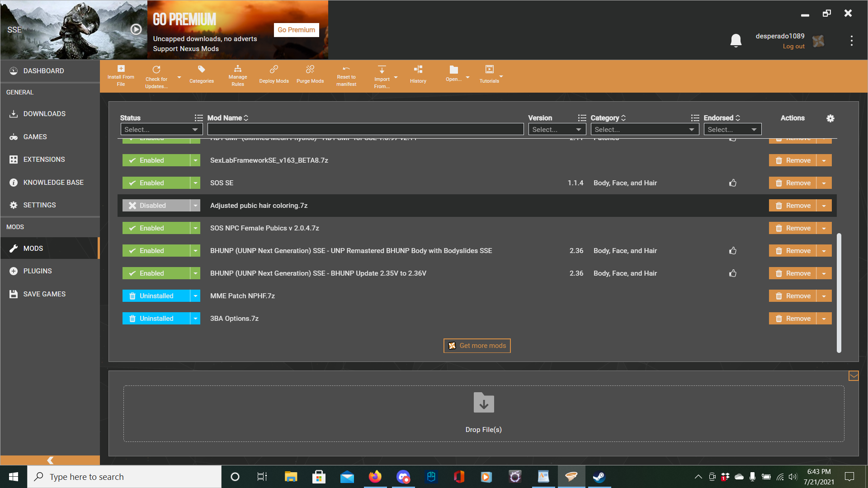This screenshot has height=488, width=868.
Task: Toggle Enabled status of SOS SE mod
Action: tap(156, 183)
